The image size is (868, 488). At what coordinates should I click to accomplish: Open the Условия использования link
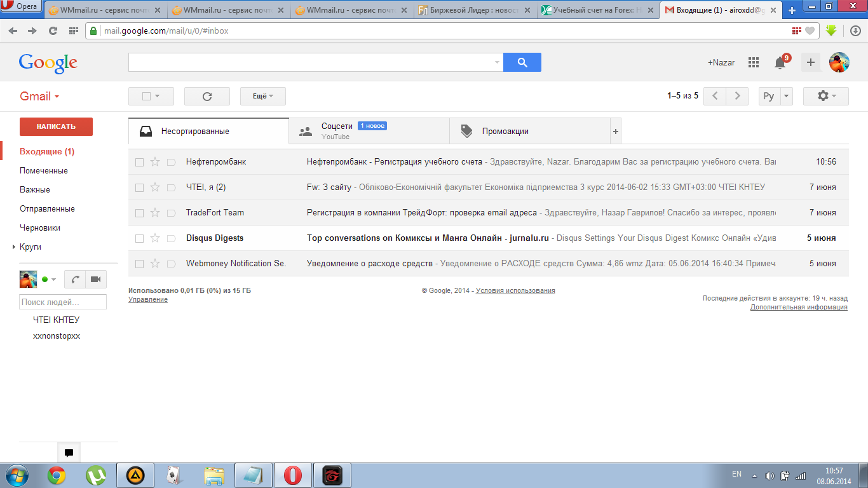point(515,291)
